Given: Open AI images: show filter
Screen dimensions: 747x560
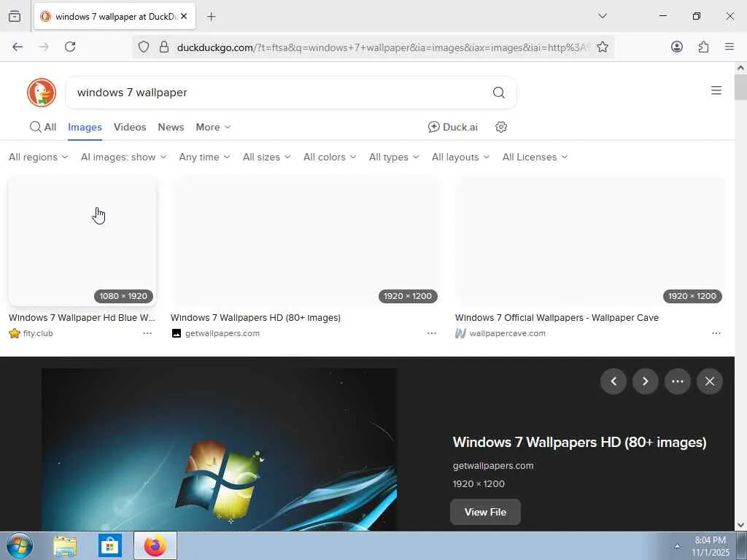Looking at the screenshot, I should pos(123,157).
